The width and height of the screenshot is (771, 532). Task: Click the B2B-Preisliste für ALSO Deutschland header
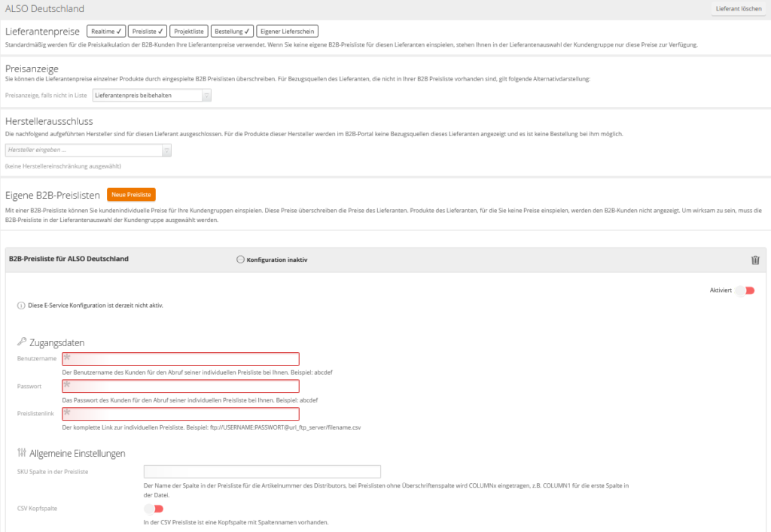click(69, 259)
